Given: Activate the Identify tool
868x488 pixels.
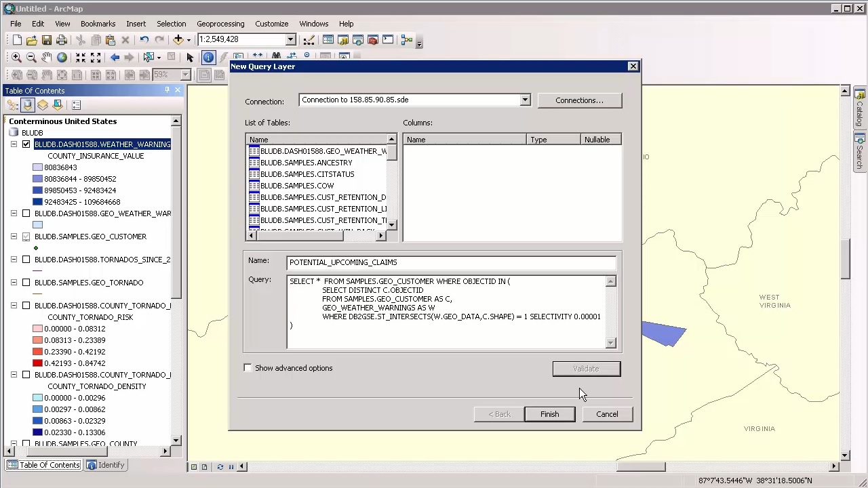Looking at the screenshot, I should [x=208, y=58].
